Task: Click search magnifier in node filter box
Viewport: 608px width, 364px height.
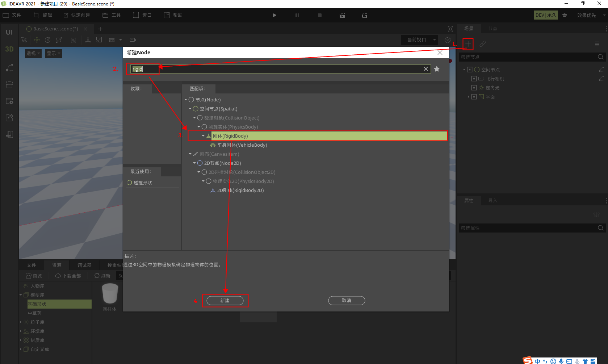Action: pos(601,57)
